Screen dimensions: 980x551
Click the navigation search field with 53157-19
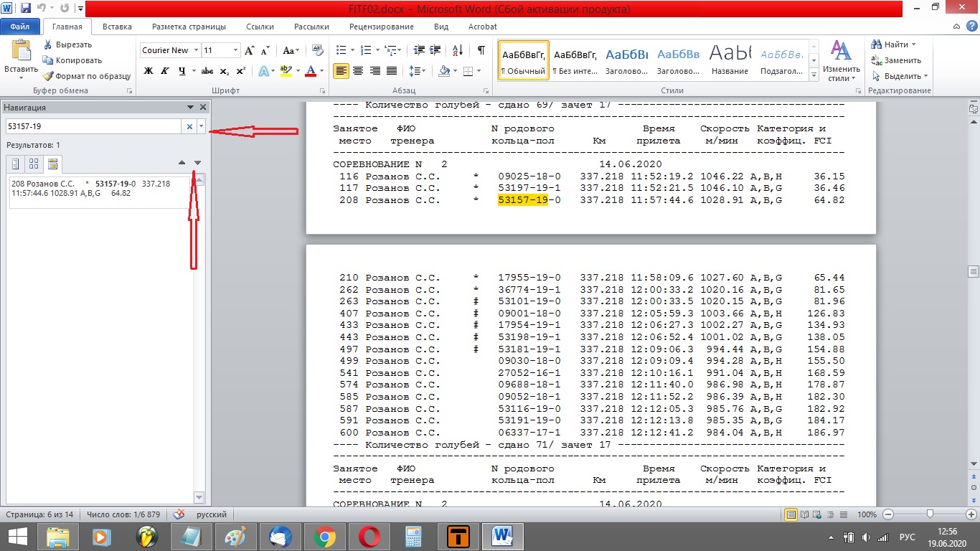93,126
